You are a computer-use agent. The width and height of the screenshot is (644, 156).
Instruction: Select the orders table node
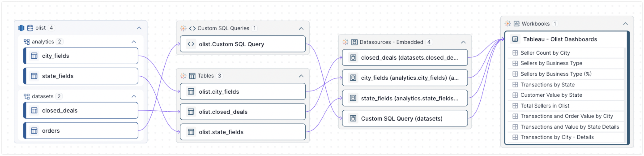click(x=81, y=130)
